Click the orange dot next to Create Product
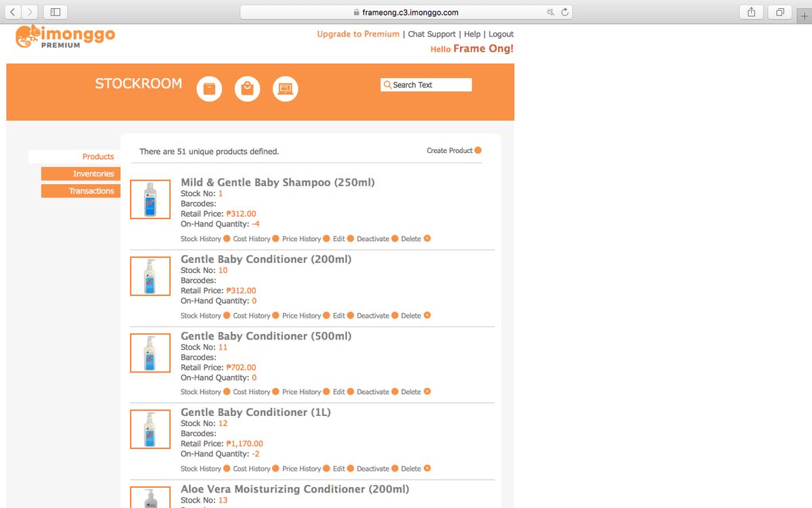Screen dimensions: 812x508 [479, 150]
